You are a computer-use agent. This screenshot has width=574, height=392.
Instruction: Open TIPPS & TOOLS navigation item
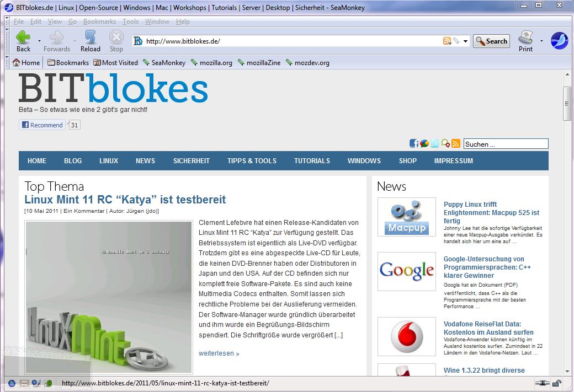(252, 161)
